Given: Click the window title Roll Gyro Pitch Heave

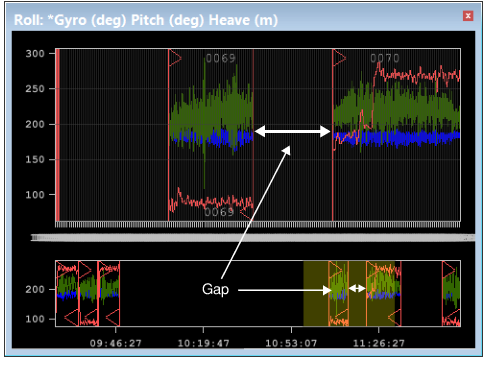Looking at the screenshot, I should 146,20.
